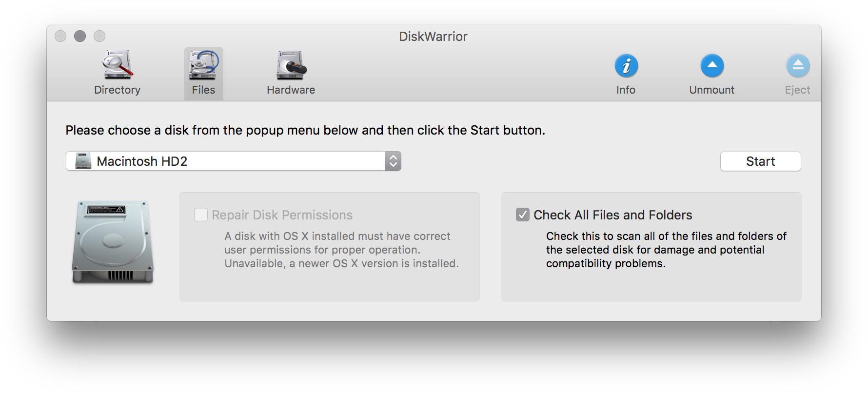Click the Unmount arrow icon
This screenshot has height=393, width=868.
pyautogui.click(x=712, y=66)
